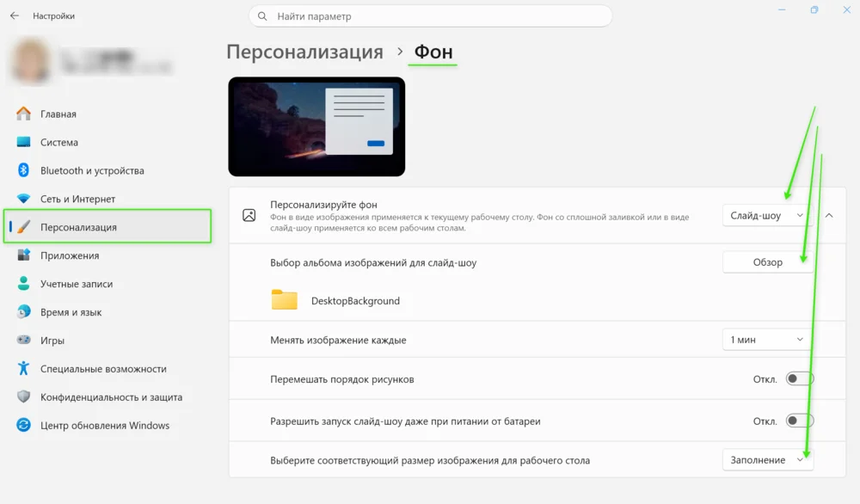Screen dimensions: 860x504
Task: Click the desktop background preview thumbnail
Action: click(316, 126)
